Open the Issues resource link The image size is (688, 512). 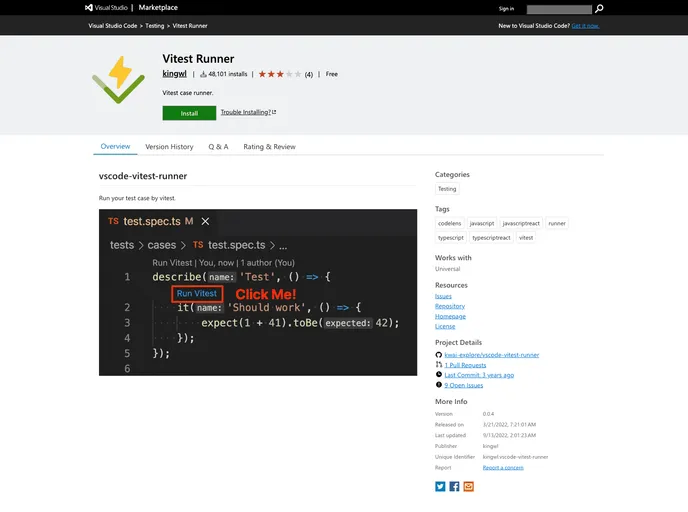pyautogui.click(x=443, y=296)
